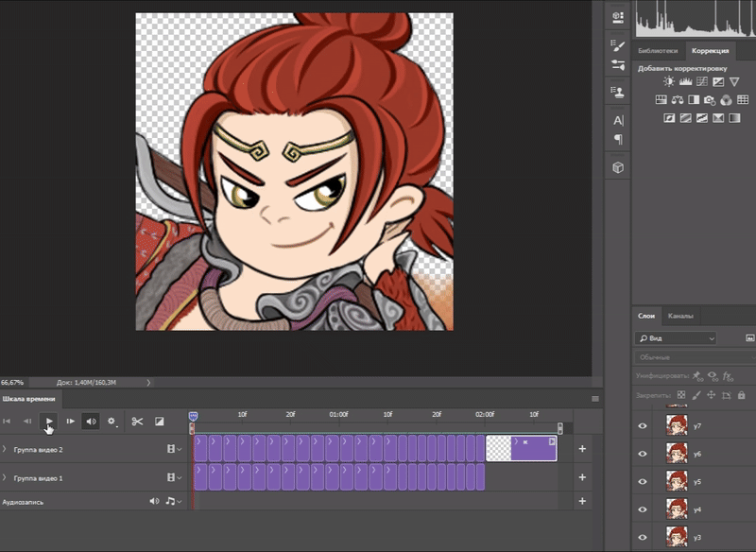Add media to Группа видео 1 track

tap(582, 477)
